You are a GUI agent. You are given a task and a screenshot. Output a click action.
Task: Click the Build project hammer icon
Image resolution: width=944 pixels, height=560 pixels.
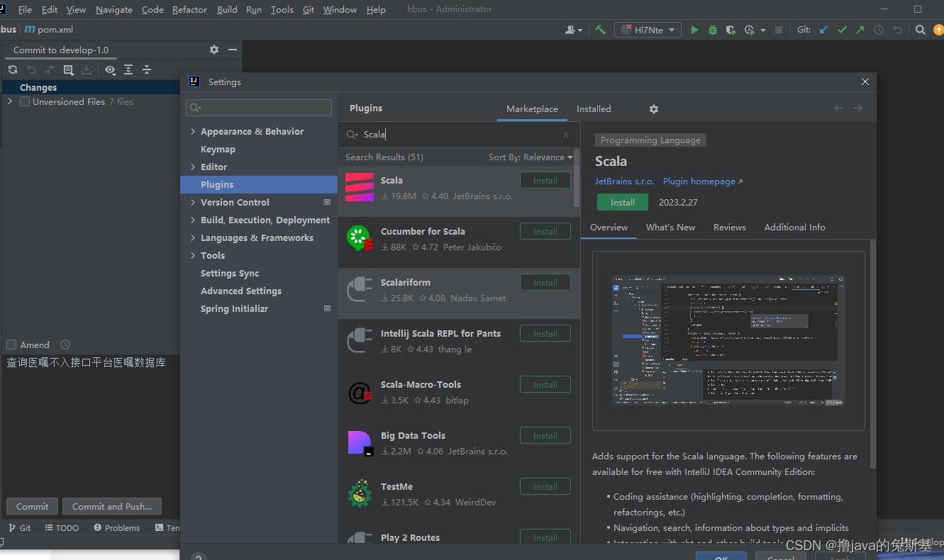click(x=600, y=30)
